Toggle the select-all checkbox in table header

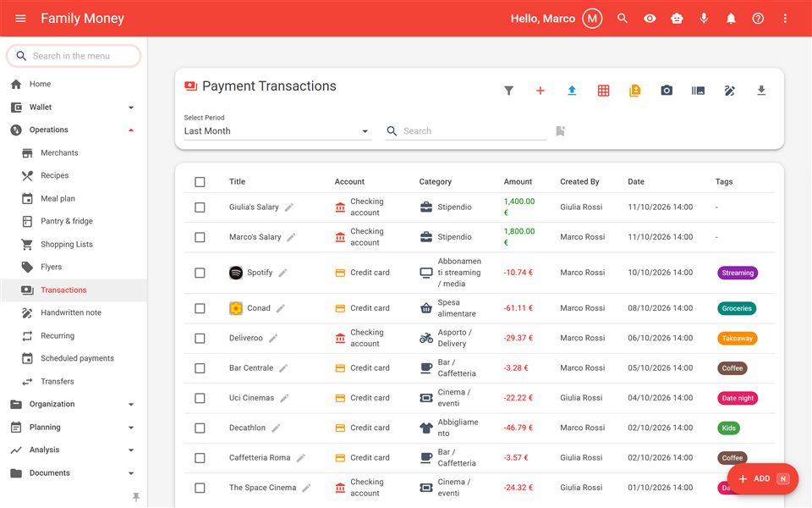[x=200, y=182]
